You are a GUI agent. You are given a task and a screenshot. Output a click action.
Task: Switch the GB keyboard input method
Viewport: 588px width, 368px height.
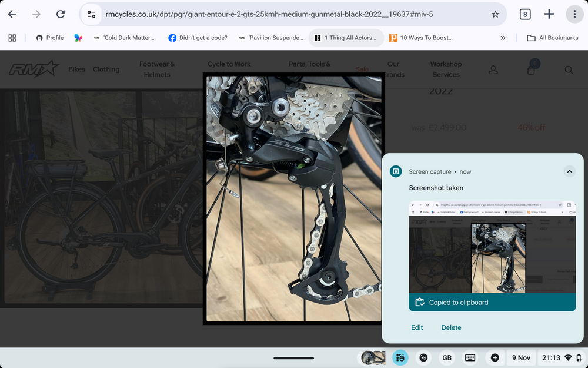447,357
